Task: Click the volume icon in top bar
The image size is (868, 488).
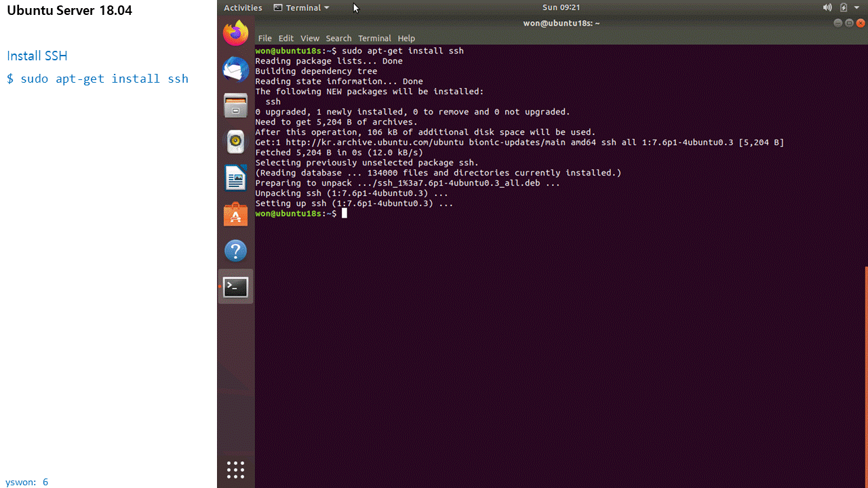Action: pyautogui.click(x=827, y=7)
